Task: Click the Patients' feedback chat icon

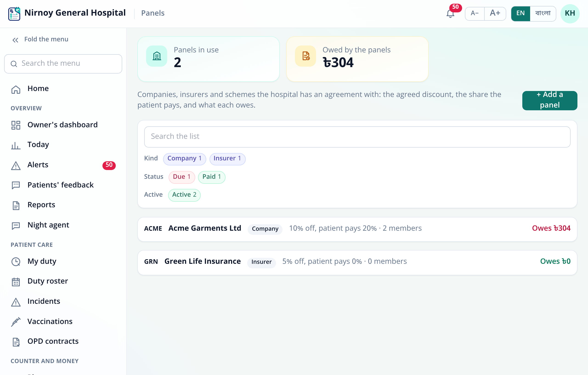Action: [x=16, y=185]
